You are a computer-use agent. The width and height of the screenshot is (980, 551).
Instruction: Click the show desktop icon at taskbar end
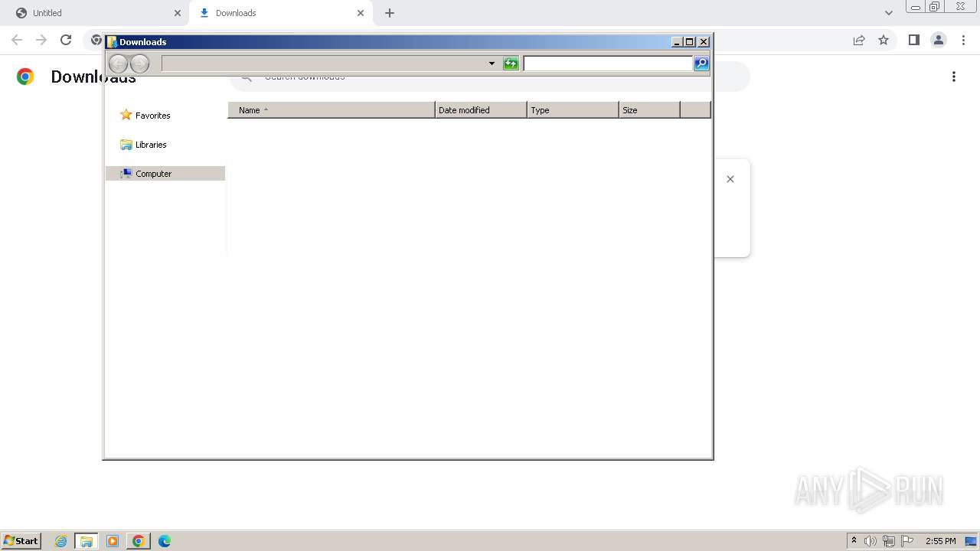click(x=971, y=541)
